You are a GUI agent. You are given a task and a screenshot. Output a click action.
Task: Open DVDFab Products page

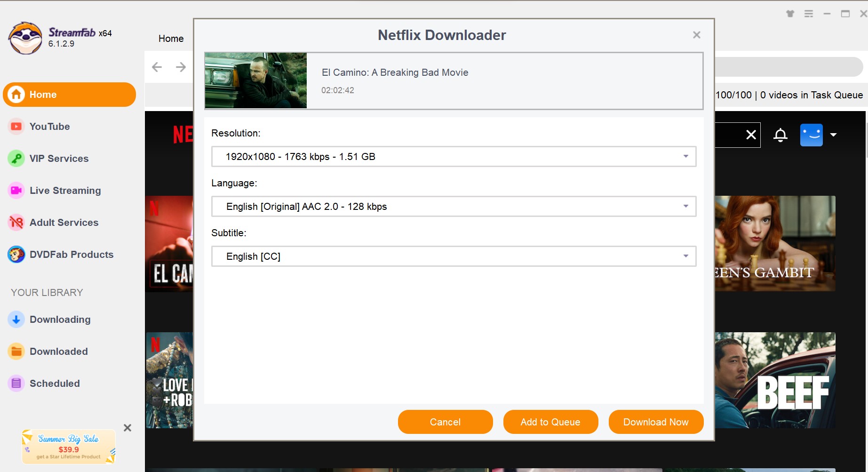pyautogui.click(x=72, y=255)
